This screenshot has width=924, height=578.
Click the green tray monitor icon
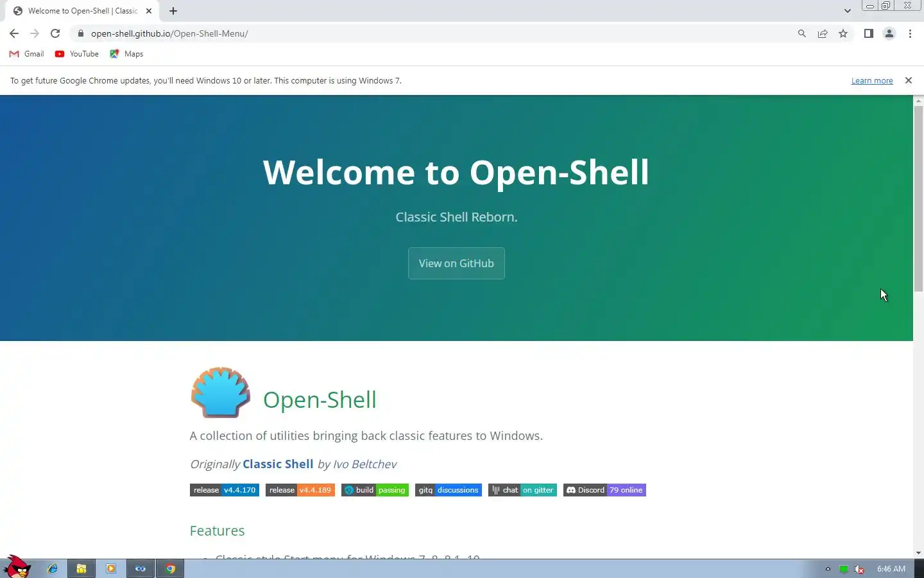844,569
